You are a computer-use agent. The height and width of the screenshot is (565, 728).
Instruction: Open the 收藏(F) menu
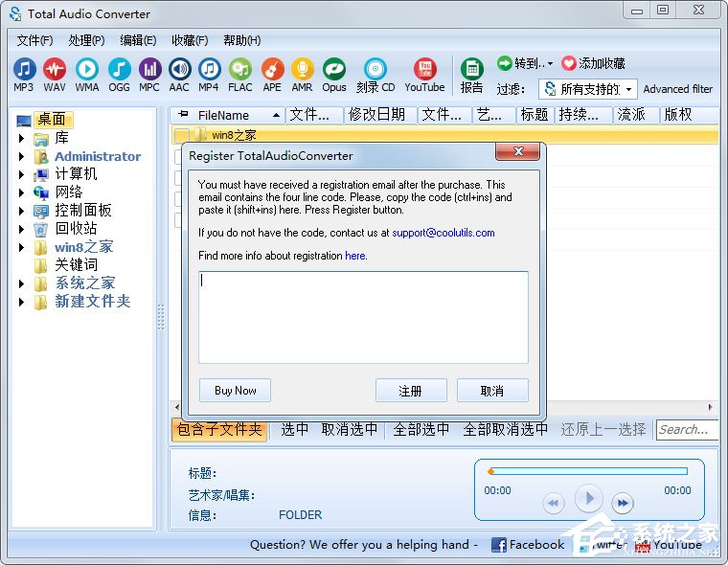coord(190,40)
